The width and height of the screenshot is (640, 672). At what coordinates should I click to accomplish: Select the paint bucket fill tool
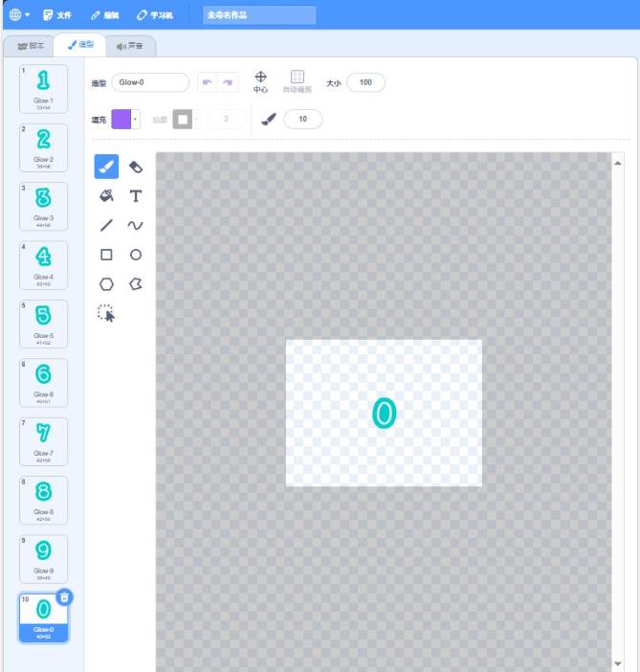pyautogui.click(x=106, y=196)
